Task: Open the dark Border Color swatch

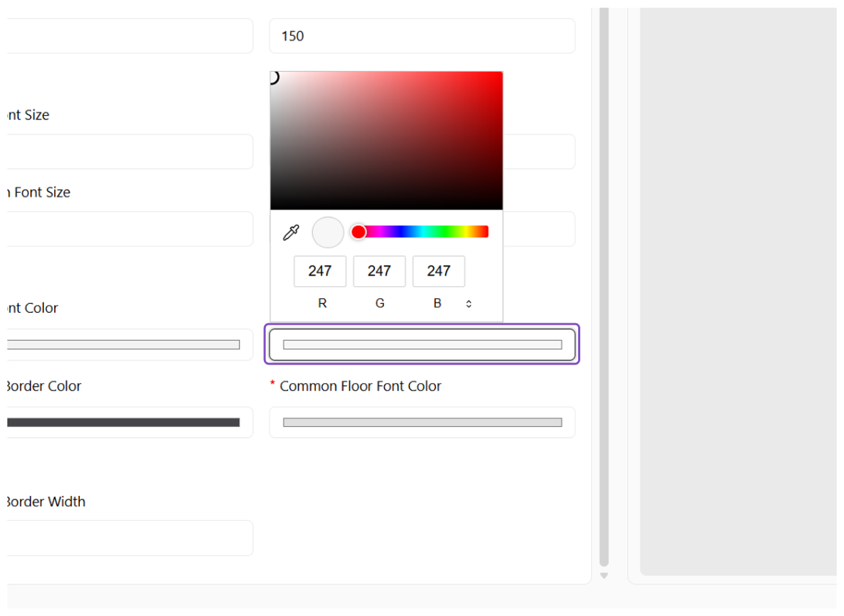Action: pyautogui.click(x=130, y=423)
